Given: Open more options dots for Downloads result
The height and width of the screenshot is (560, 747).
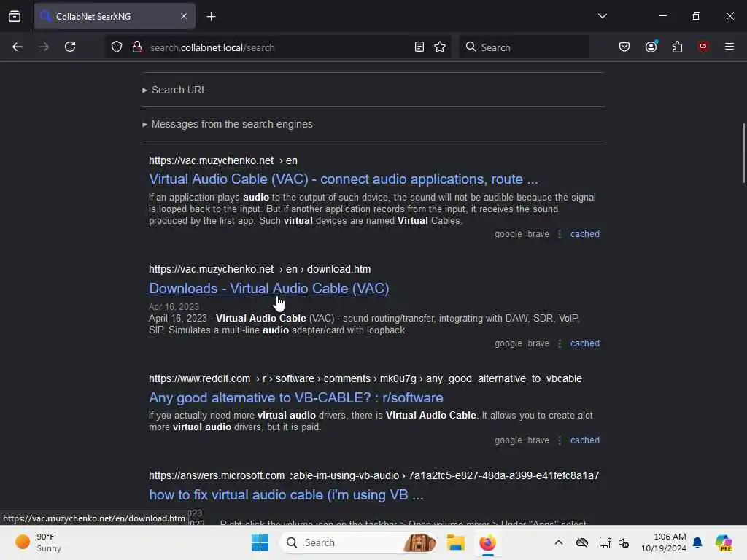Looking at the screenshot, I should pos(560,344).
